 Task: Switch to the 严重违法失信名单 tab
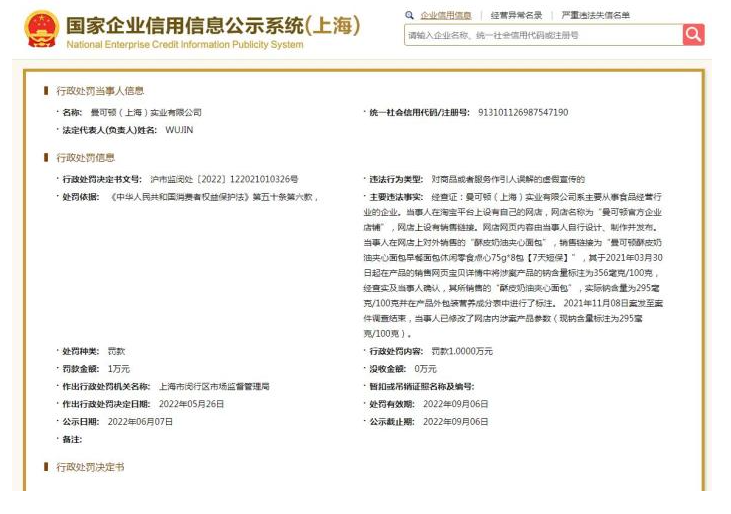[595, 15]
